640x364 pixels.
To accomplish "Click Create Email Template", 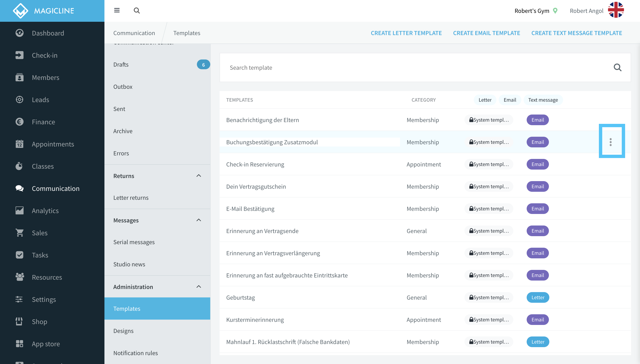I will tap(486, 33).
